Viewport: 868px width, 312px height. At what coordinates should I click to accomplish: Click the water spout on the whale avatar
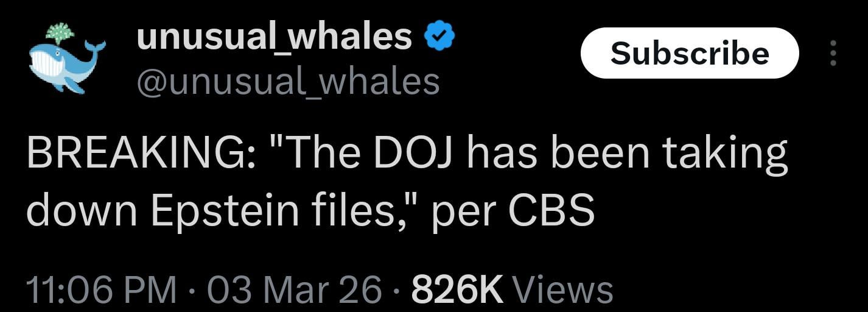[60, 32]
